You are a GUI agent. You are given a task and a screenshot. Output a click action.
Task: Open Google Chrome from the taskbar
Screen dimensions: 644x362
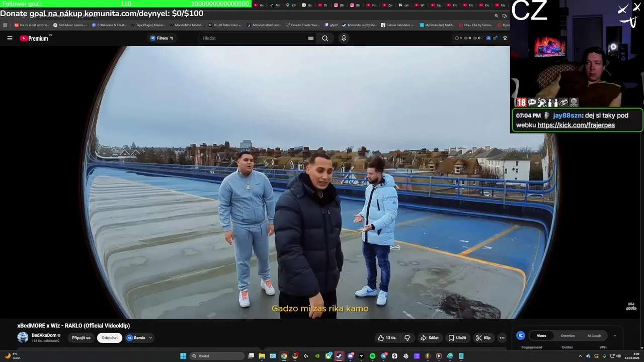284,356
